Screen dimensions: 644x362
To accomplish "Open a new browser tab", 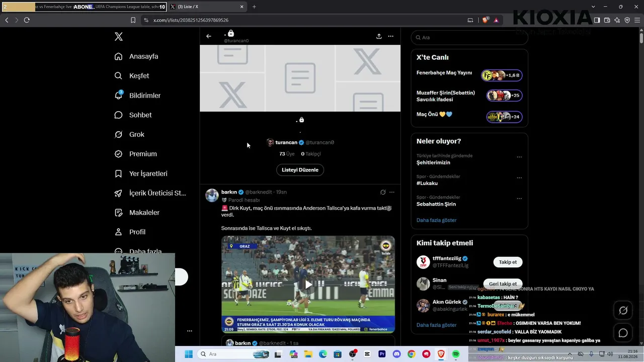I will (254, 7).
